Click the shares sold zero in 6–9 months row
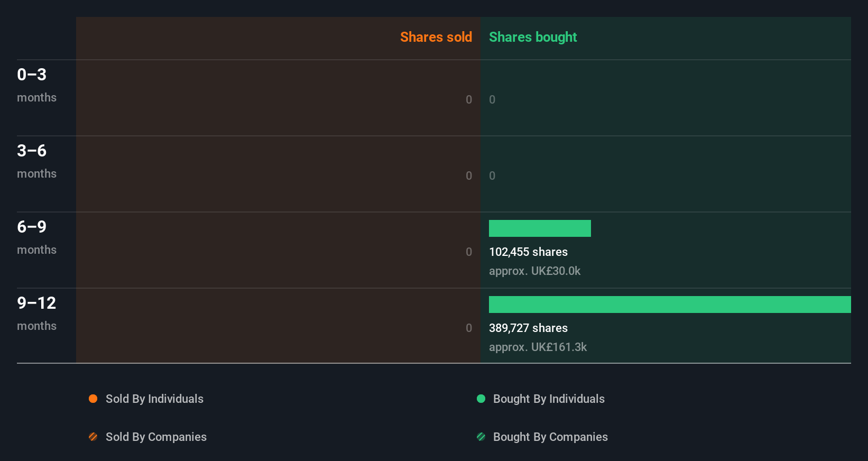This screenshot has width=868, height=461. pyautogui.click(x=469, y=252)
